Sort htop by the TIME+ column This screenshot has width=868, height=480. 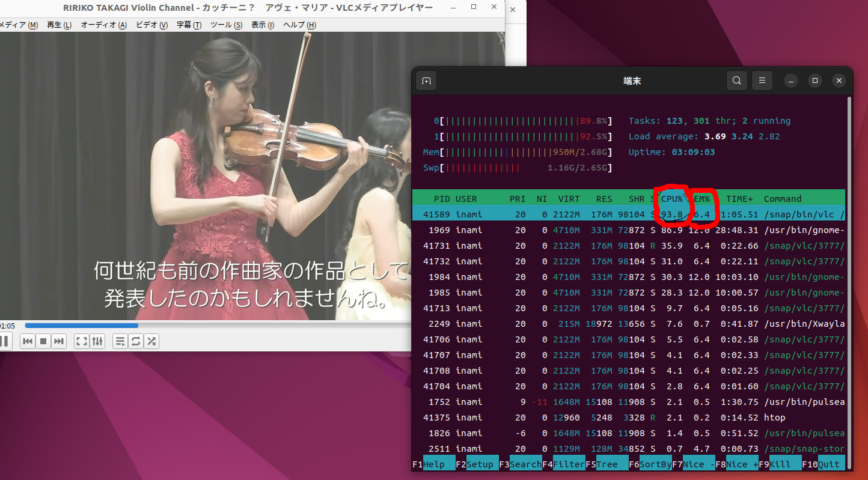click(739, 199)
